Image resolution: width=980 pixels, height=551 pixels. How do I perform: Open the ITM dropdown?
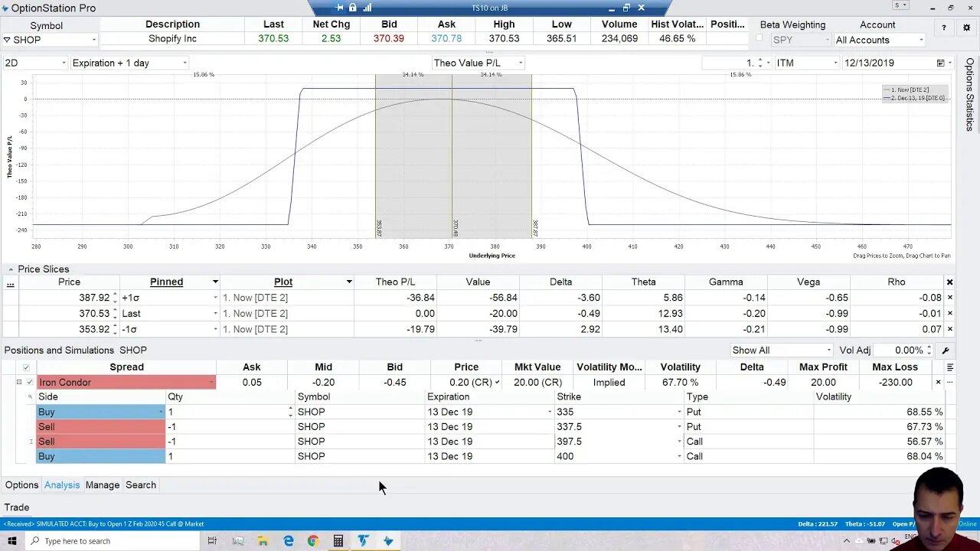[x=835, y=63]
